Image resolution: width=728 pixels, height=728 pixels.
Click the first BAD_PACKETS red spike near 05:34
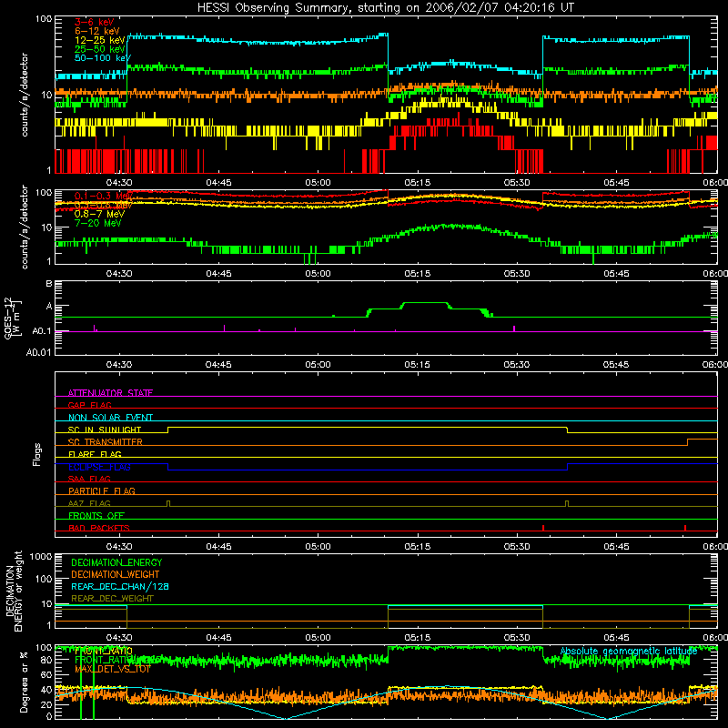coord(542,528)
